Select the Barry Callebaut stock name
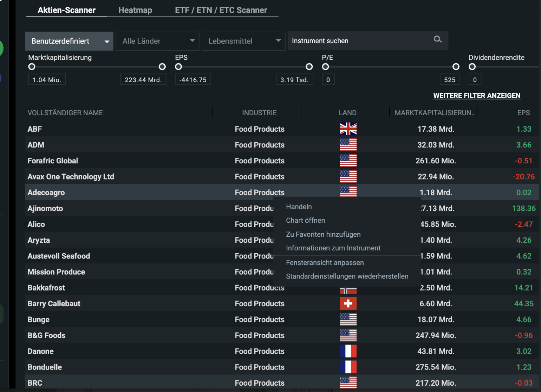Screen dimensions: 541x392 coord(54,303)
